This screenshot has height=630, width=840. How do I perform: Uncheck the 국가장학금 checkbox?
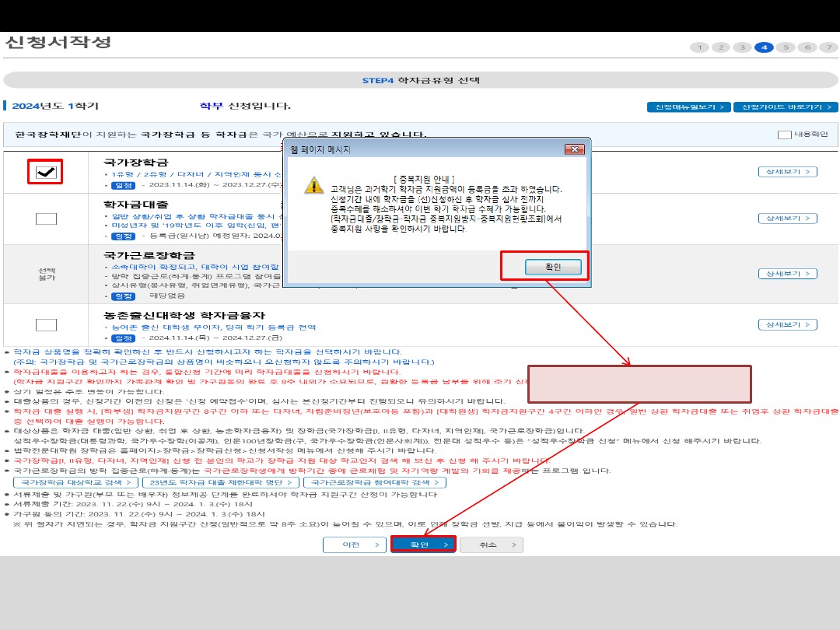pos(46,172)
